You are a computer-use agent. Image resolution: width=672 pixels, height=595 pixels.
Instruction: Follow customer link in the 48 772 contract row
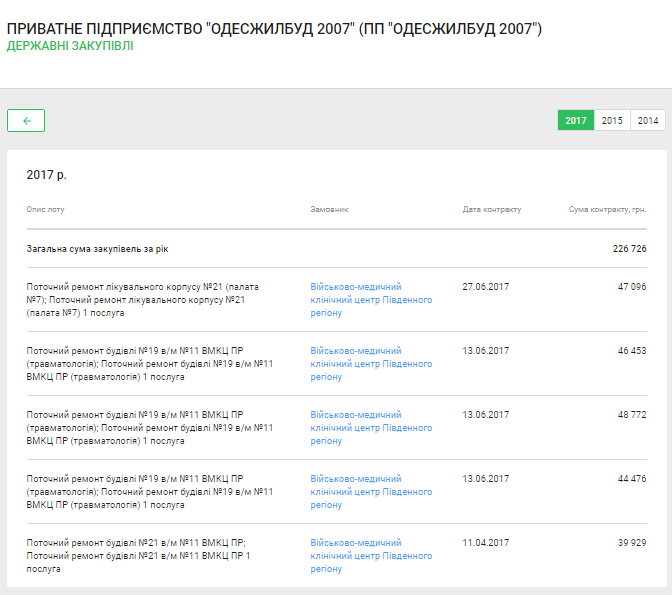pyautogui.click(x=371, y=427)
